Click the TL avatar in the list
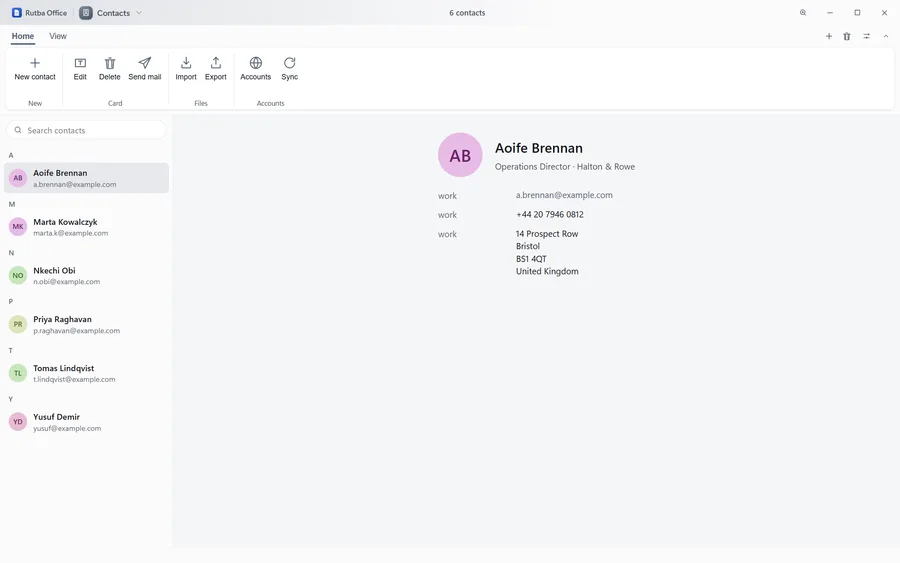This screenshot has width=900, height=563. click(18, 373)
